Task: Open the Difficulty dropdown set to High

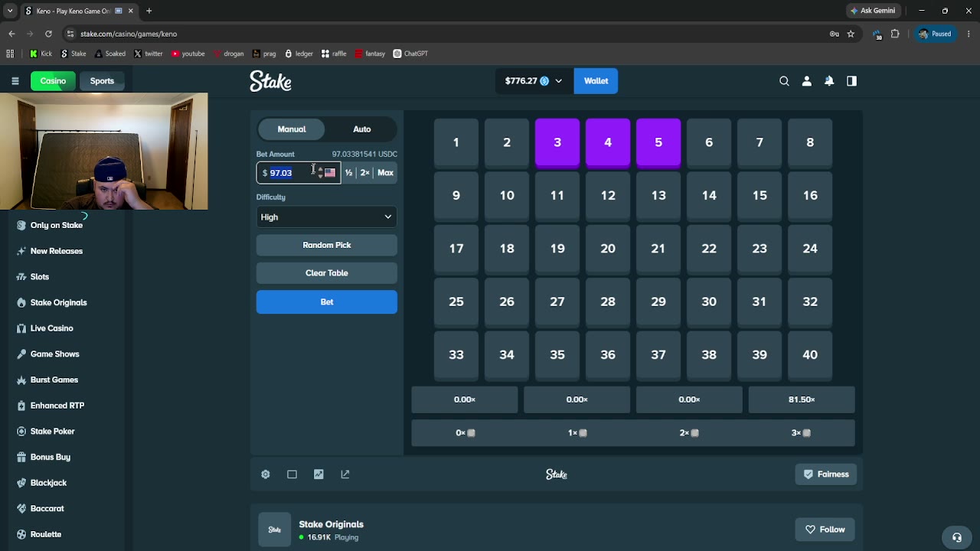Action: coord(327,217)
